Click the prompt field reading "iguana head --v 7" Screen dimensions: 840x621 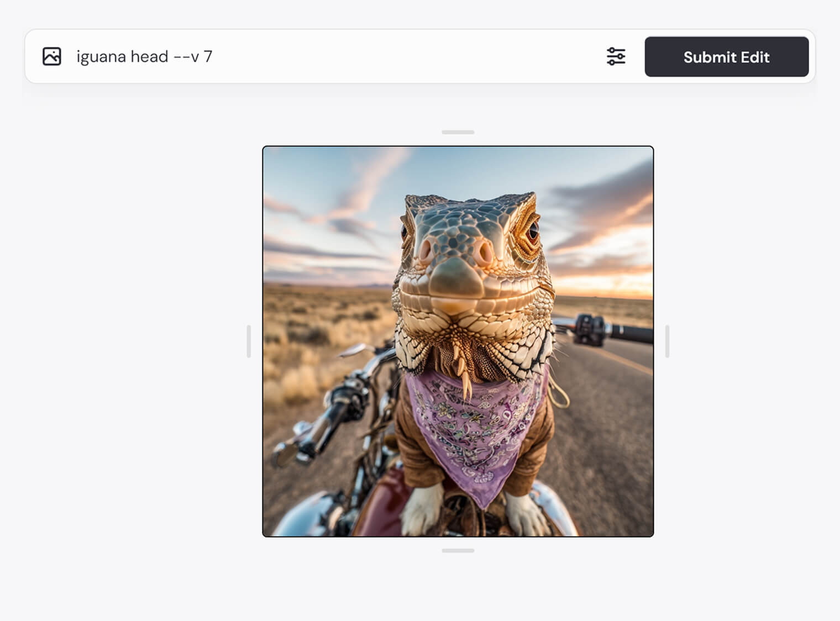click(x=144, y=56)
